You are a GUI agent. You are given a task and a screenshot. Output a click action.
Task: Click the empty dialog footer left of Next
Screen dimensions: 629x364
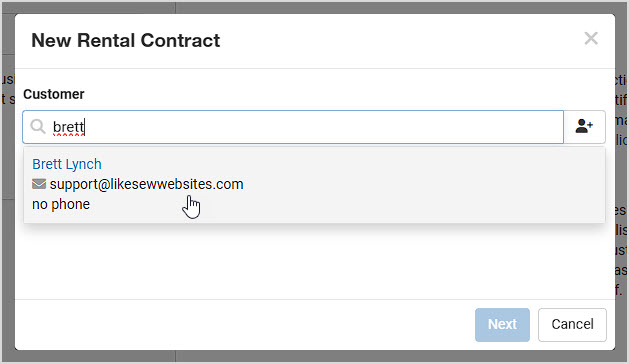[x=241, y=325]
